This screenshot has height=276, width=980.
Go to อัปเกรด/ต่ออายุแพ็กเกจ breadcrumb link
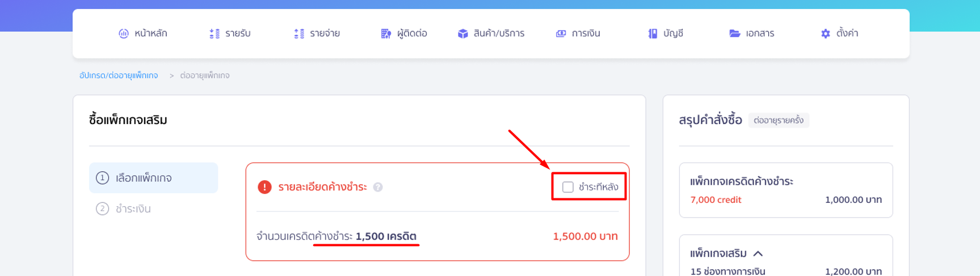tap(119, 75)
